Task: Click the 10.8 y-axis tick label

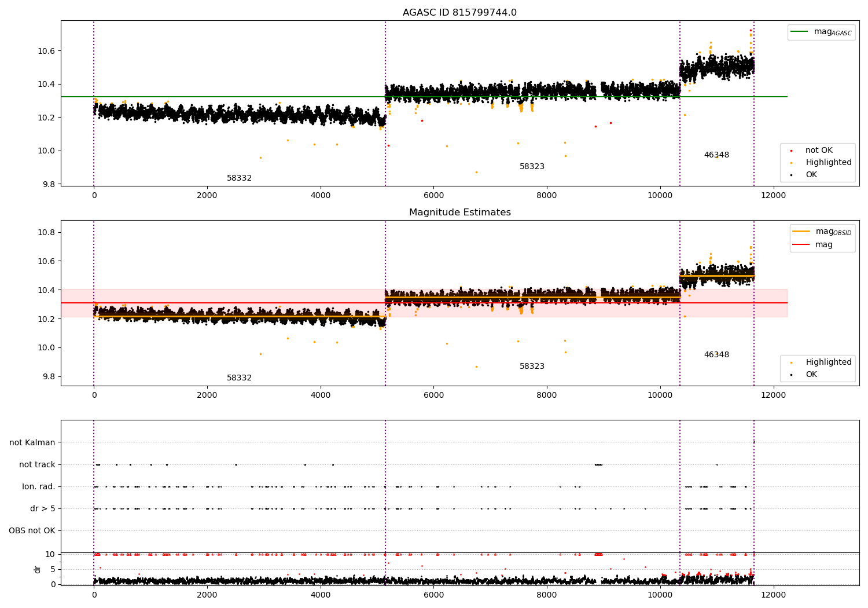Action: (x=46, y=233)
